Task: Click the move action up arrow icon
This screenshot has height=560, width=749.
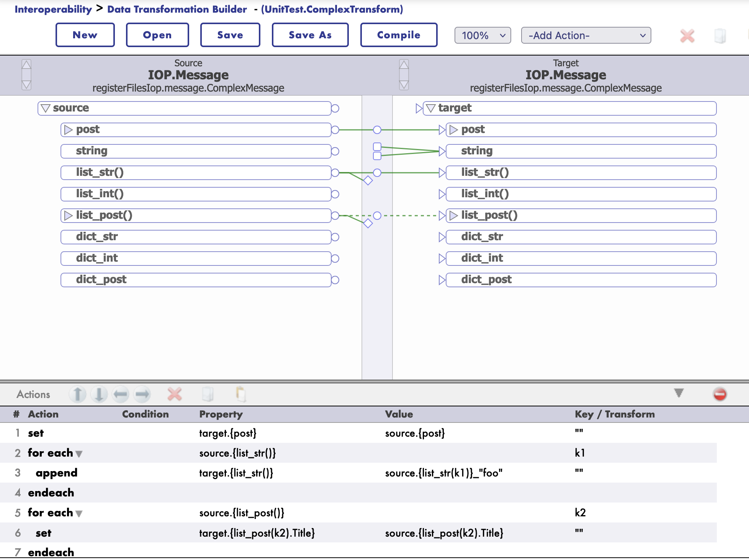Action: click(78, 394)
